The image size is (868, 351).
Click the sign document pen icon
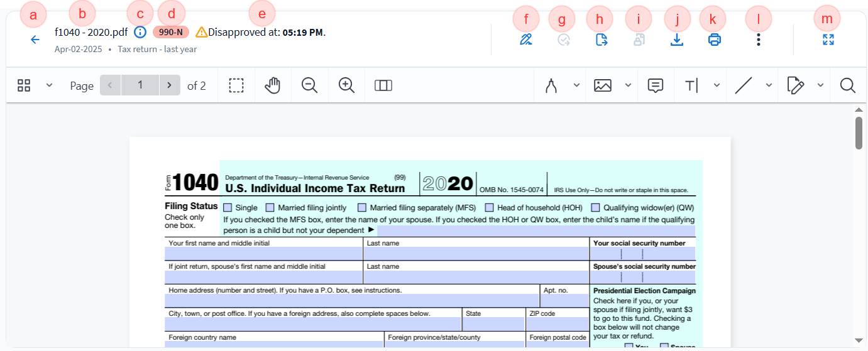[526, 40]
